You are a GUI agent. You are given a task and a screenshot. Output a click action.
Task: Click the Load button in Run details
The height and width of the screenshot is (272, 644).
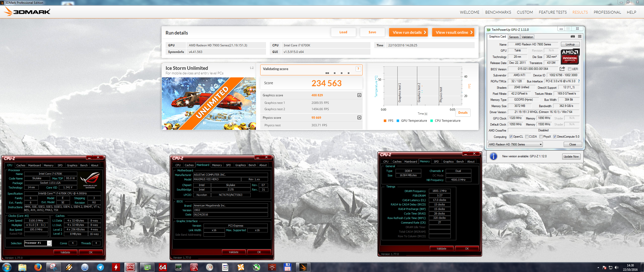click(x=343, y=32)
